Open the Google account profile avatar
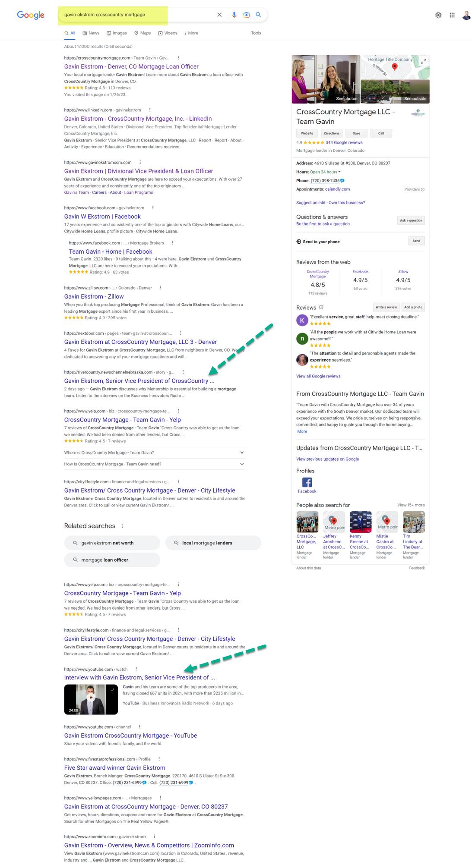The image size is (475, 868). click(466, 15)
